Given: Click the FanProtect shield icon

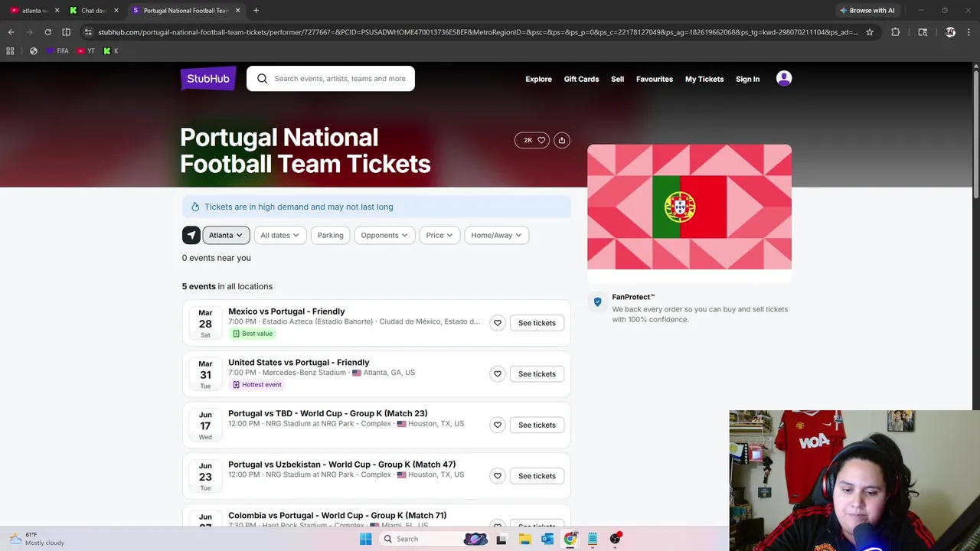Looking at the screenshot, I should point(597,302).
